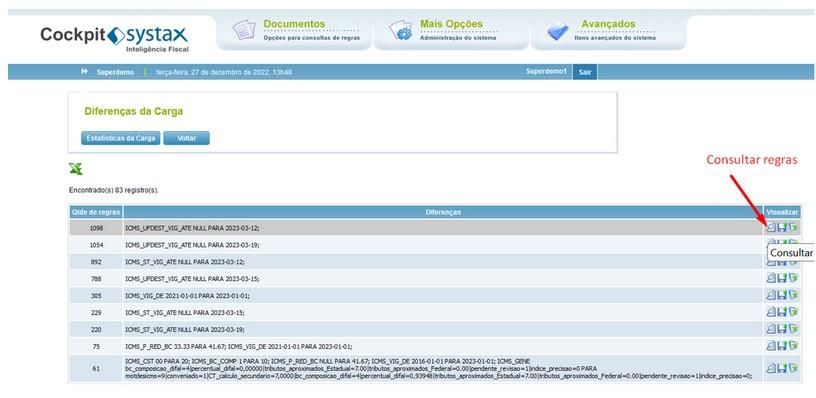
Task: Click the Diferenças da Carga heading
Action: [x=134, y=111]
